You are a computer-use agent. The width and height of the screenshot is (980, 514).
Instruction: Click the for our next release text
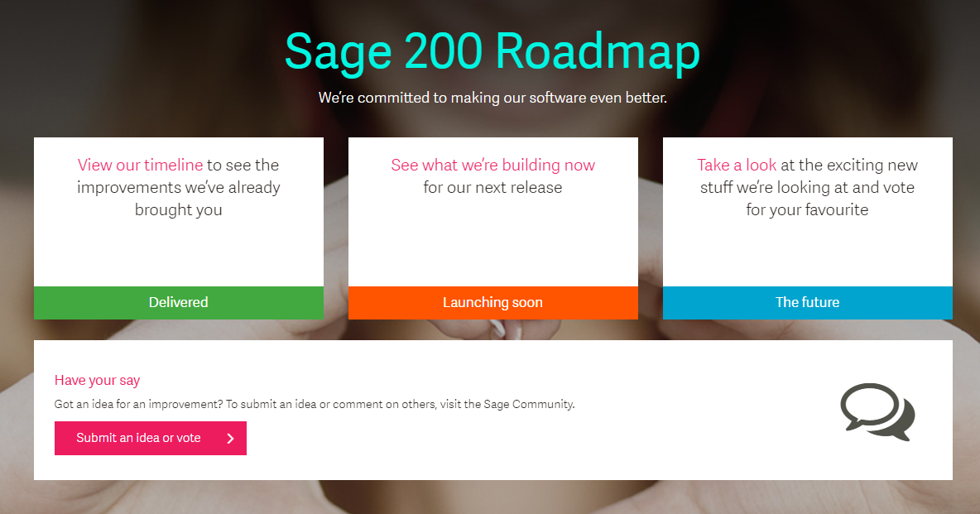click(x=492, y=188)
